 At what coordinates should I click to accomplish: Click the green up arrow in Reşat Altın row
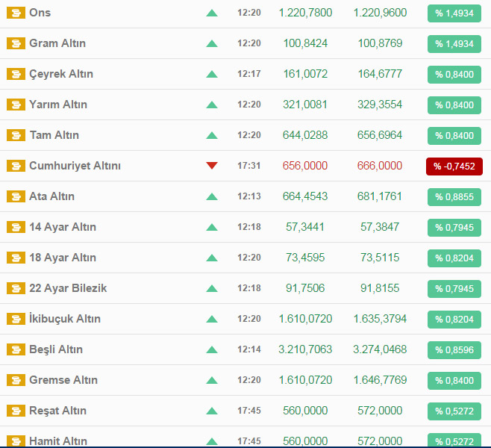pos(212,411)
